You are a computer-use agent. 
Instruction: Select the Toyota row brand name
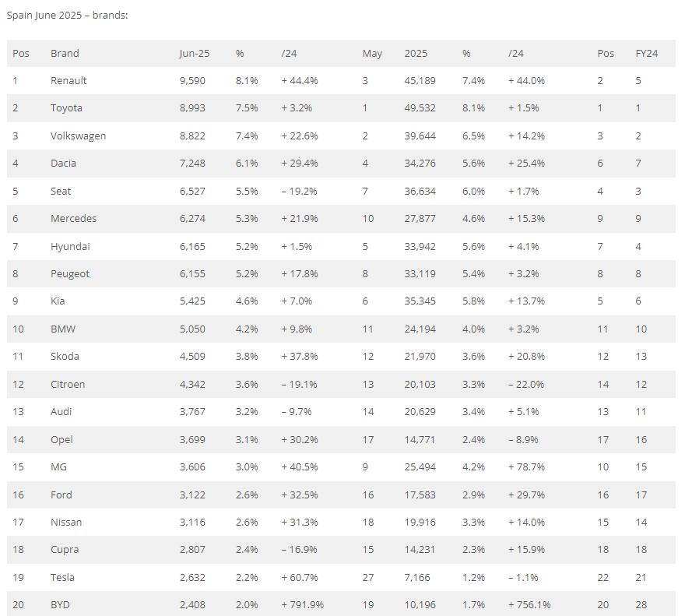pos(66,108)
